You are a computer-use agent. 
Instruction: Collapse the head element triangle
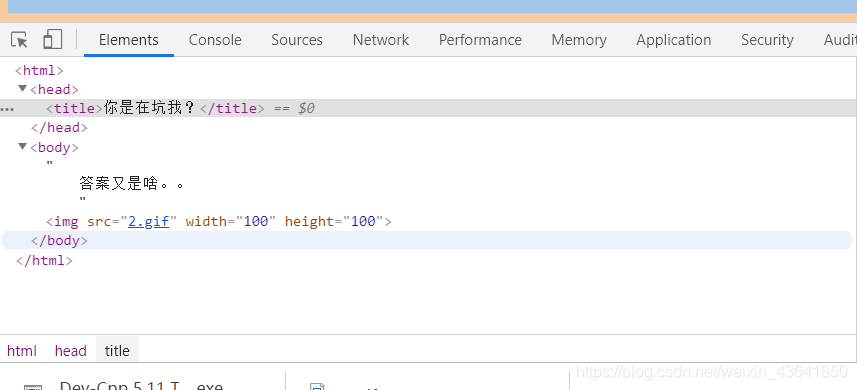22,88
